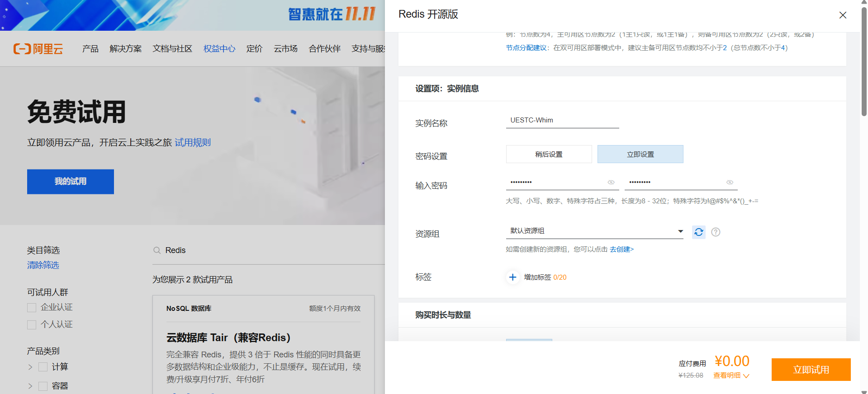Check the 个人认证 filter
Viewport: 868px width, 394px height.
(x=32, y=325)
